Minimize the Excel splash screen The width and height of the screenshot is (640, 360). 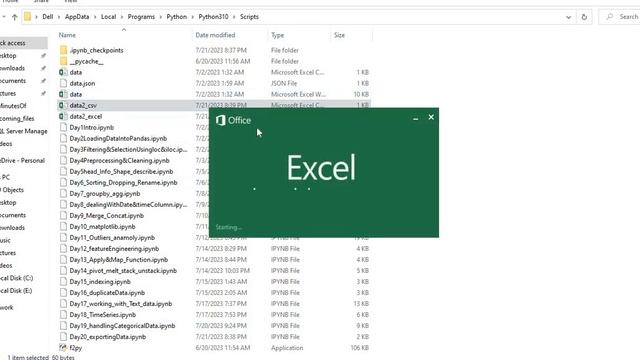(416, 118)
